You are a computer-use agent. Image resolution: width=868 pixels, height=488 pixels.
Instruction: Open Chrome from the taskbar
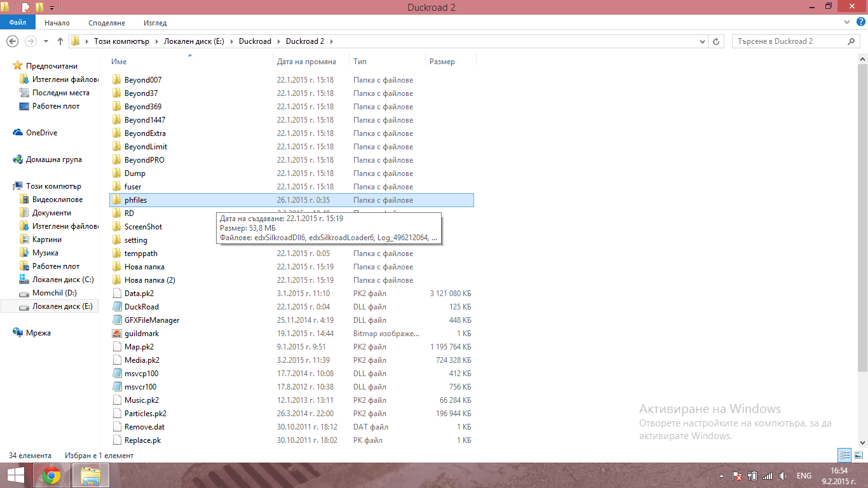pos(51,475)
